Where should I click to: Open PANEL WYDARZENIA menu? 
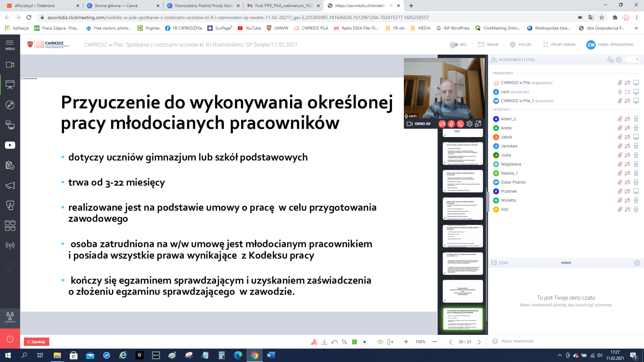coord(610,45)
